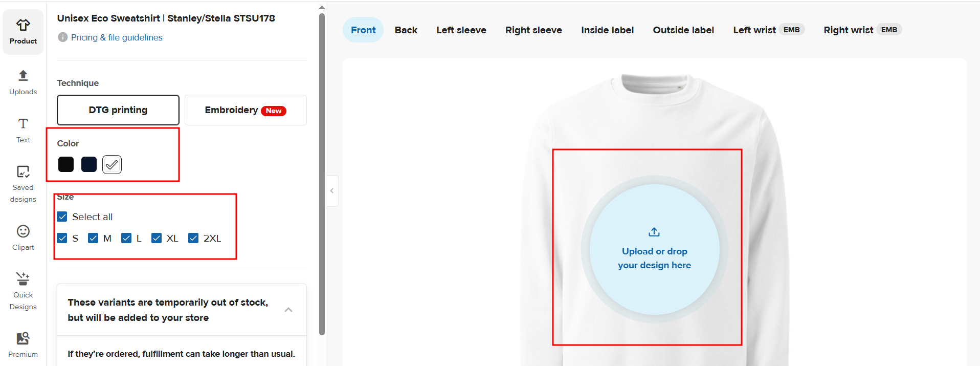The height and width of the screenshot is (366, 980).
Task: Deselect size M checkbox
Action: [93, 238]
